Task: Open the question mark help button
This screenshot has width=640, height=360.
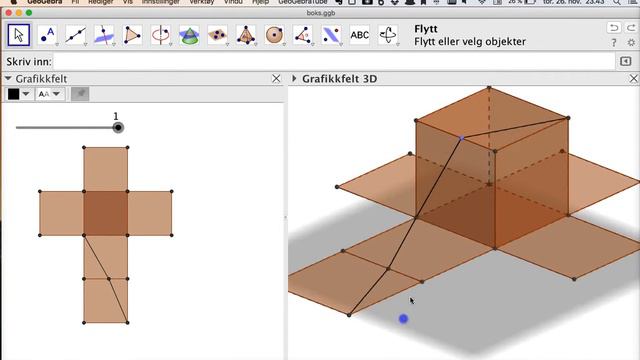Action: [613, 43]
